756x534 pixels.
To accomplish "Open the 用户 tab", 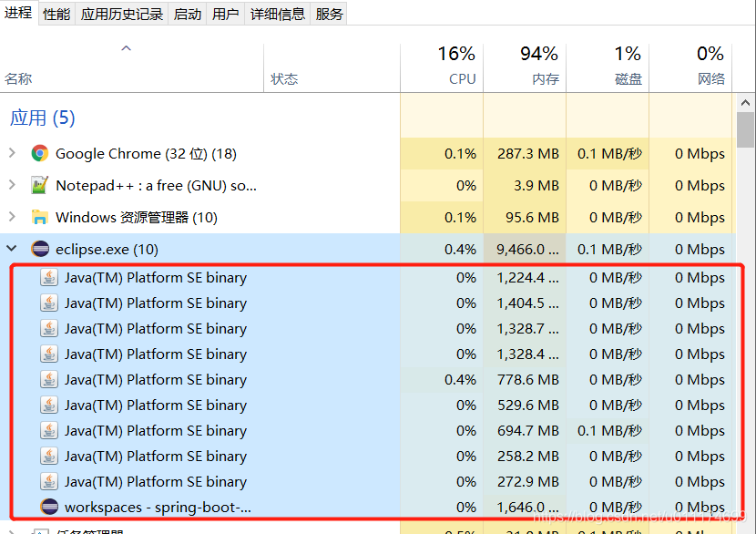I will (225, 14).
